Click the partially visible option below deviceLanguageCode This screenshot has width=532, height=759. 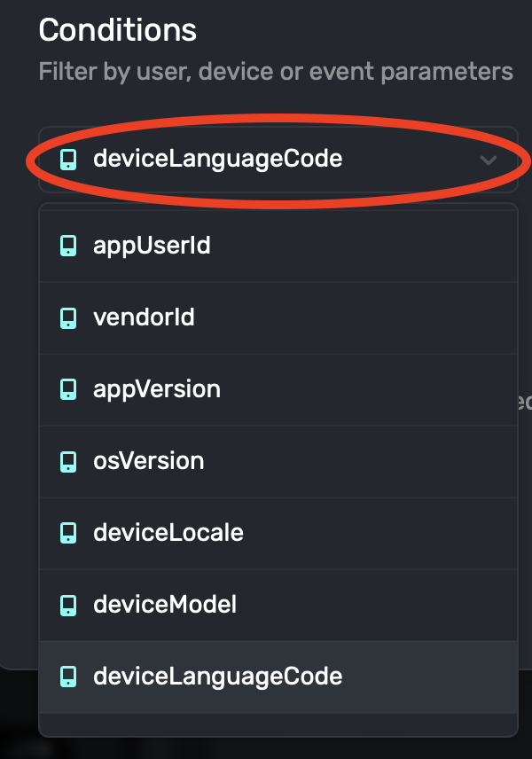coord(278,725)
